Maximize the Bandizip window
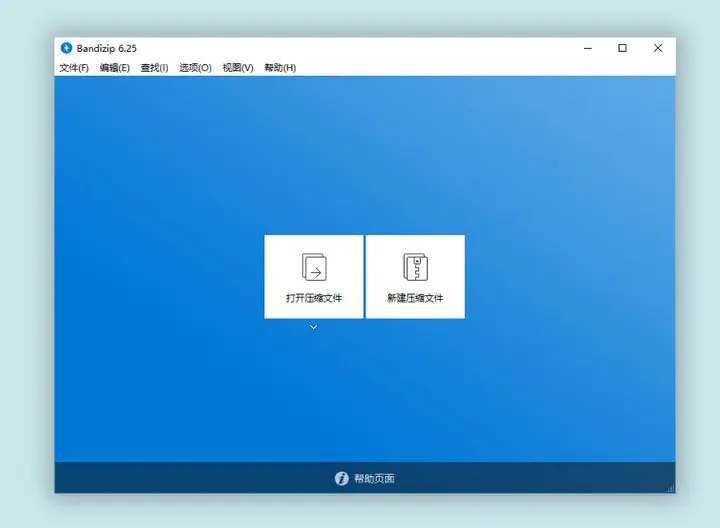Viewport: 720px width, 528px height. click(x=623, y=48)
